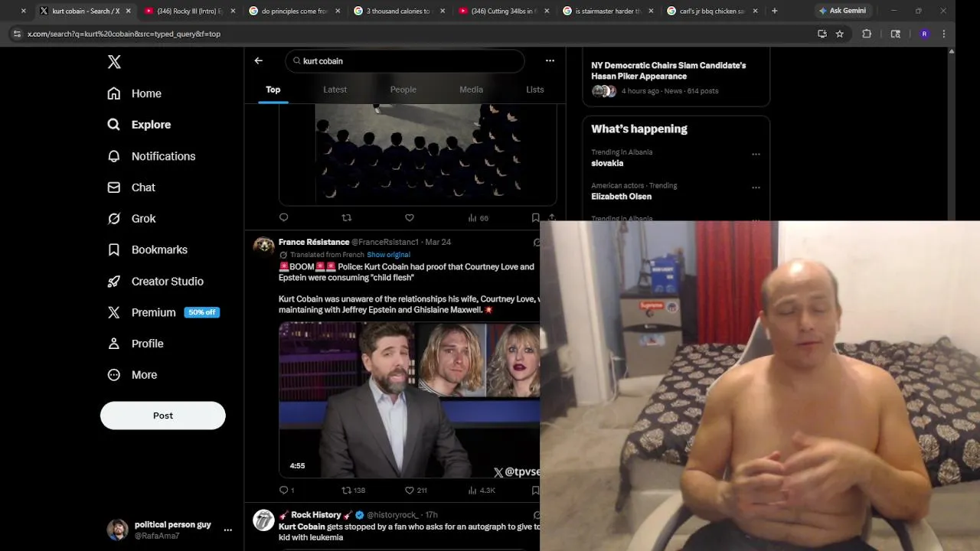Switch to is stairmaster harder Google tab

click(609, 11)
